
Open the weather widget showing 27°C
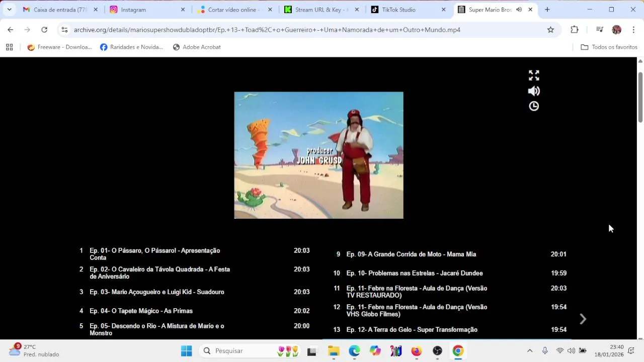tap(34, 350)
